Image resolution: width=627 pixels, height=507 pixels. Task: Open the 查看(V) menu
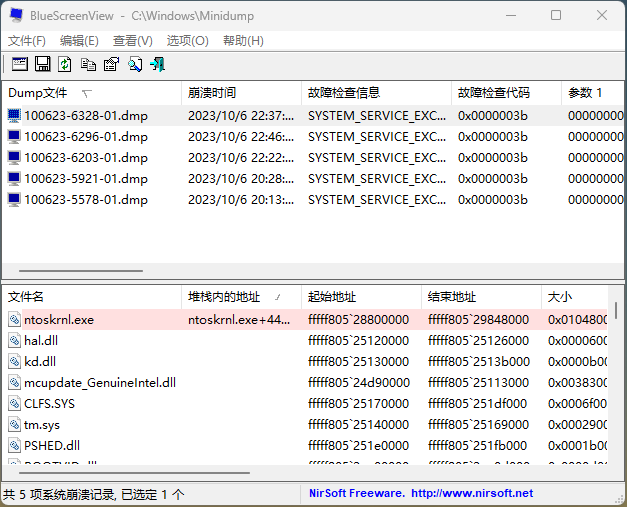(x=133, y=41)
